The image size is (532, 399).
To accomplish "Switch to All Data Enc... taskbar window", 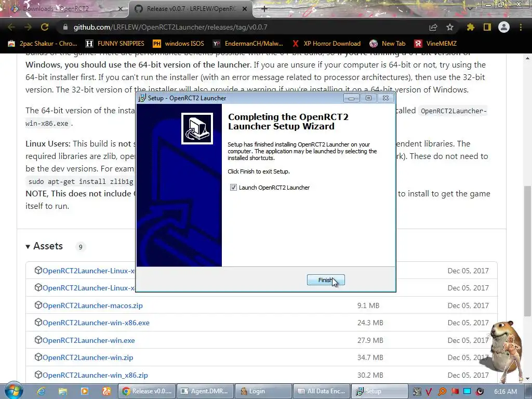I will 322,391.
